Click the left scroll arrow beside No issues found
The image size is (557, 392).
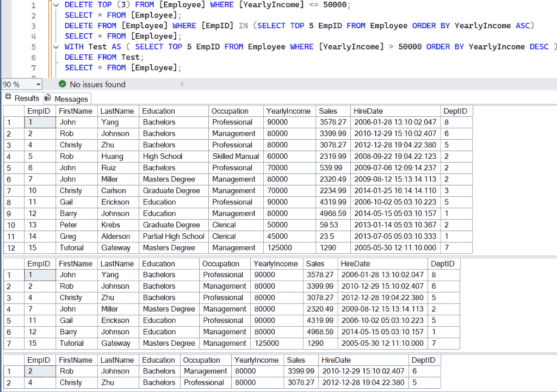click(181, 84)
